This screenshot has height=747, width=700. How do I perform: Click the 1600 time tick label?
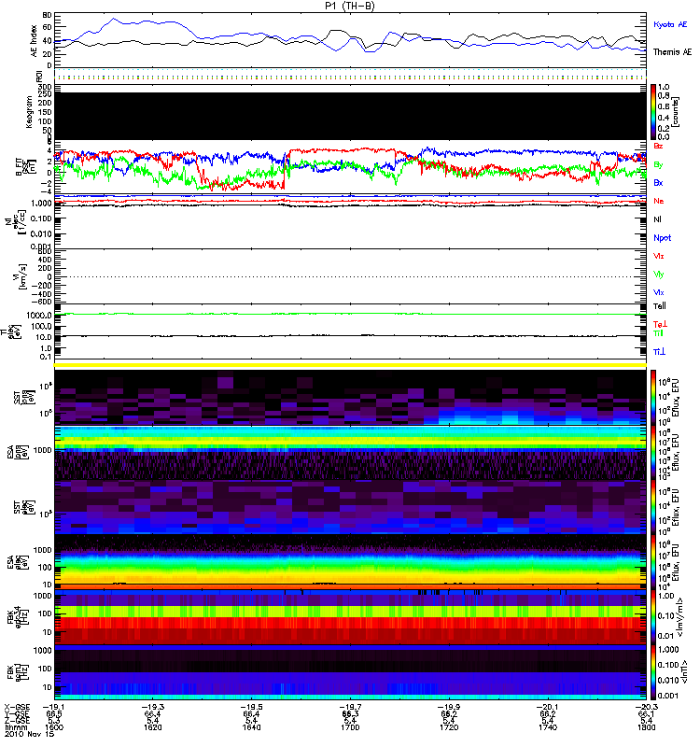point(54,727)
